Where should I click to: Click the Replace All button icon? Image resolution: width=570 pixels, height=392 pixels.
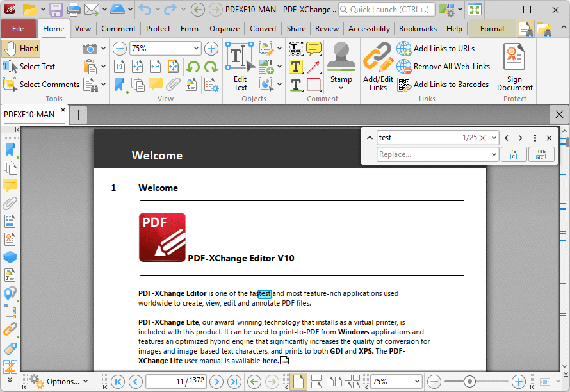541,154
